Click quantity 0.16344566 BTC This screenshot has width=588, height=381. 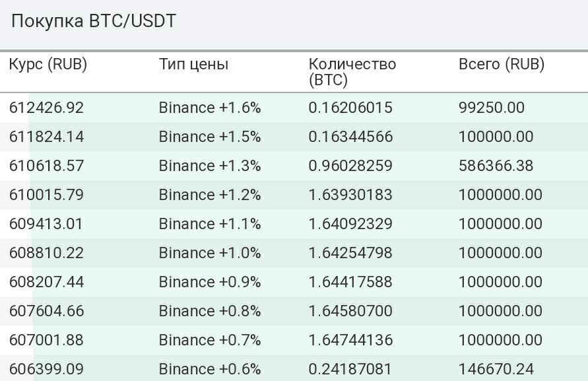pos(350,137)
